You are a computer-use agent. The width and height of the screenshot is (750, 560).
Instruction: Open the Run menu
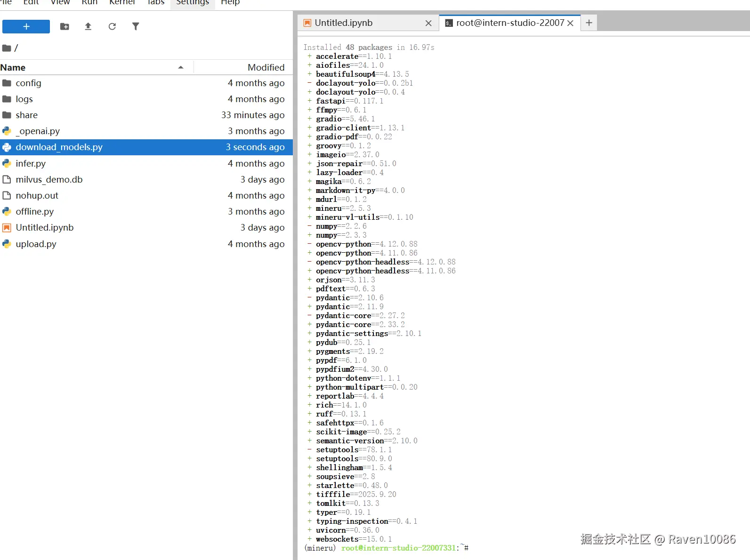click(x=89, y=3)
